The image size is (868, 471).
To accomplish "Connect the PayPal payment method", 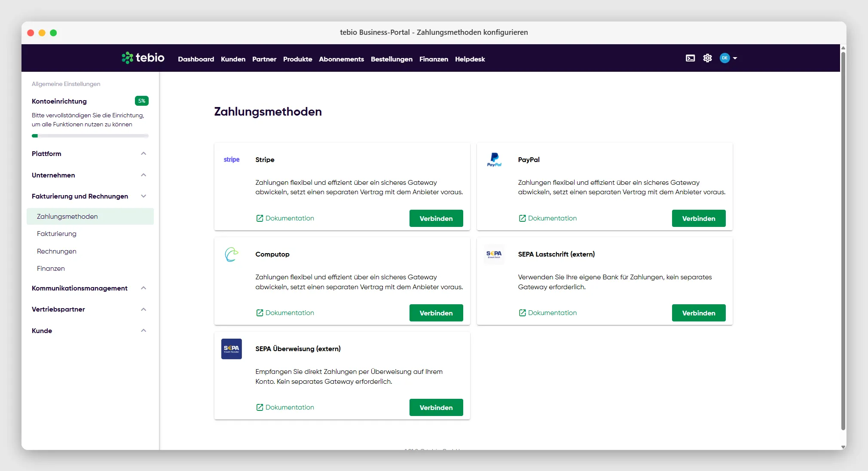I will click(x=699, y=218).
